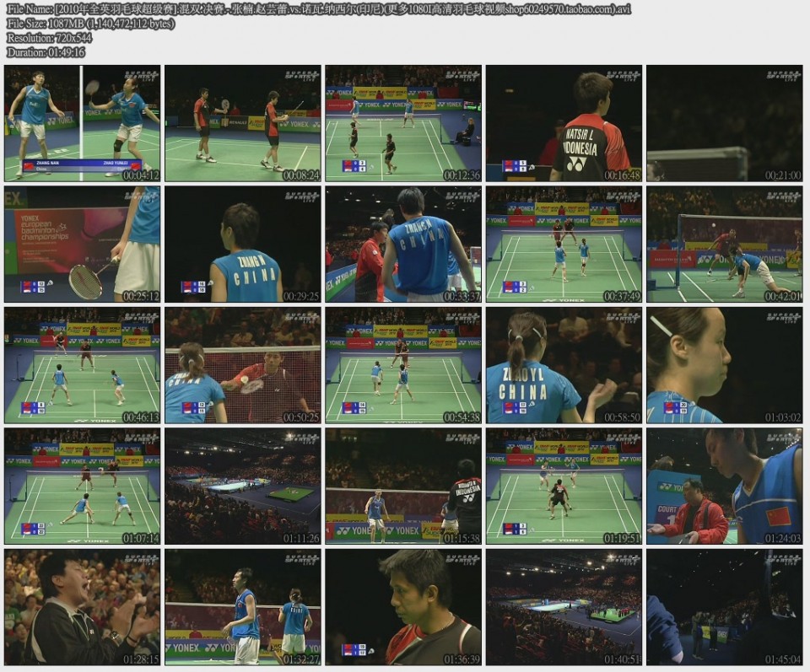Select the thumbnail timestamped 00:33:37
Viewport: 810px width, 672px height.
(403, 245)
